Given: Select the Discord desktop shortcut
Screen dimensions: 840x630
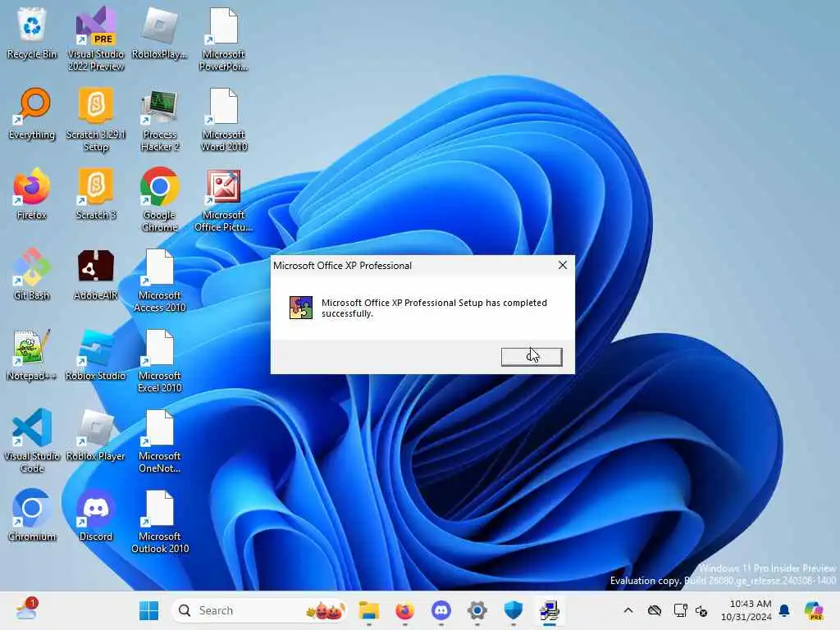Looking at the screenshot, I should pyautogui.click(x=96, y=515).
